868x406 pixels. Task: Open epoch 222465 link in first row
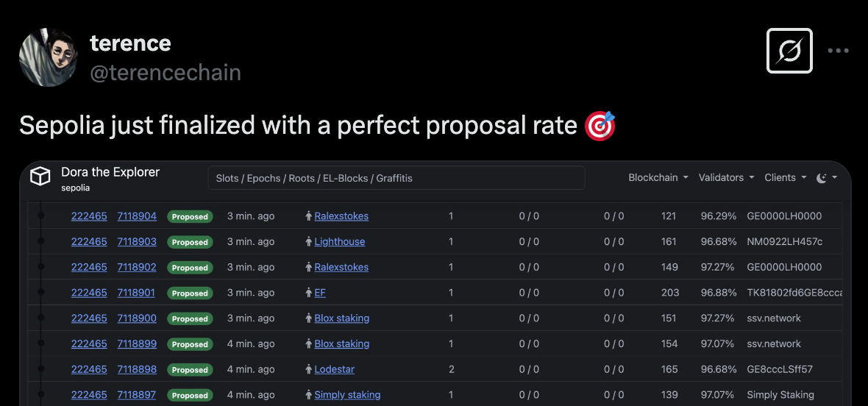pos(89,216)
